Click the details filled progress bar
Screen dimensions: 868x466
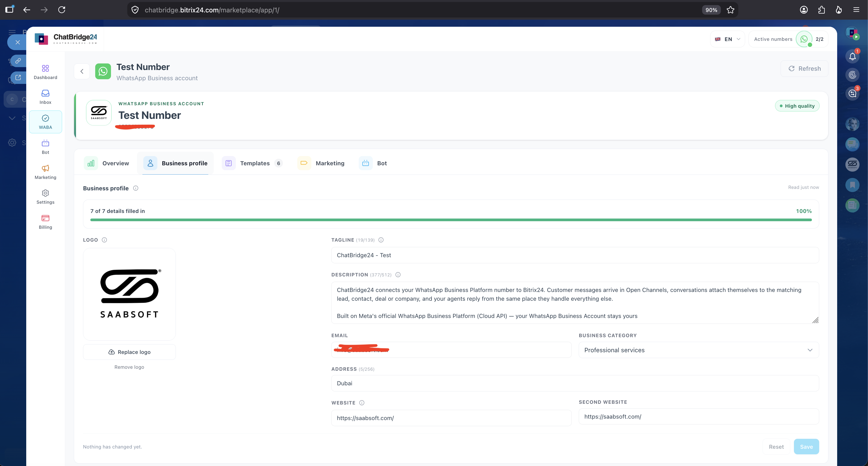[451, 220]
